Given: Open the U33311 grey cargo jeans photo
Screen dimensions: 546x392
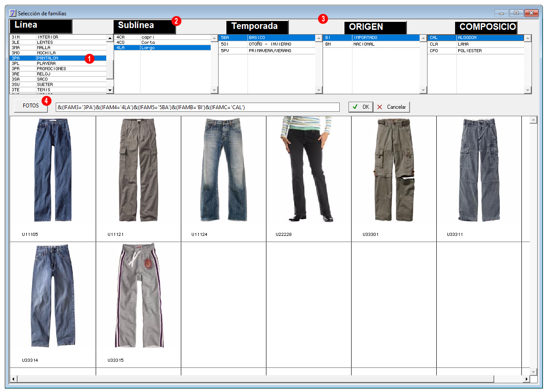Looking at the screenshot, I should (x=479, y=171).
